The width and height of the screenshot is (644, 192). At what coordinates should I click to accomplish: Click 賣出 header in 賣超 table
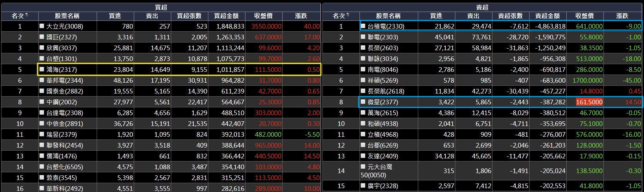coord(474,16)
